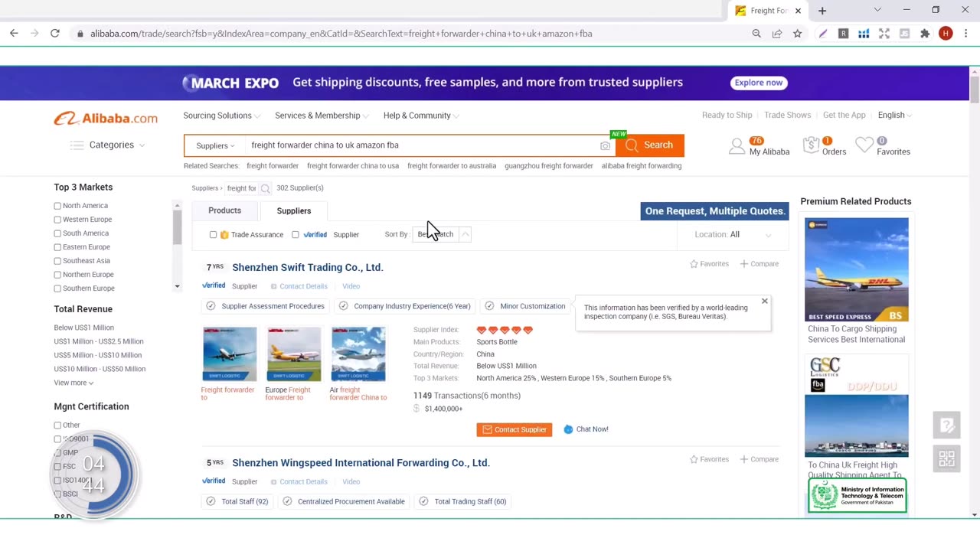Open the Location All dropdown
This screenshot has width=980, height=551.
pyautogui.click(x=733, y=235)
